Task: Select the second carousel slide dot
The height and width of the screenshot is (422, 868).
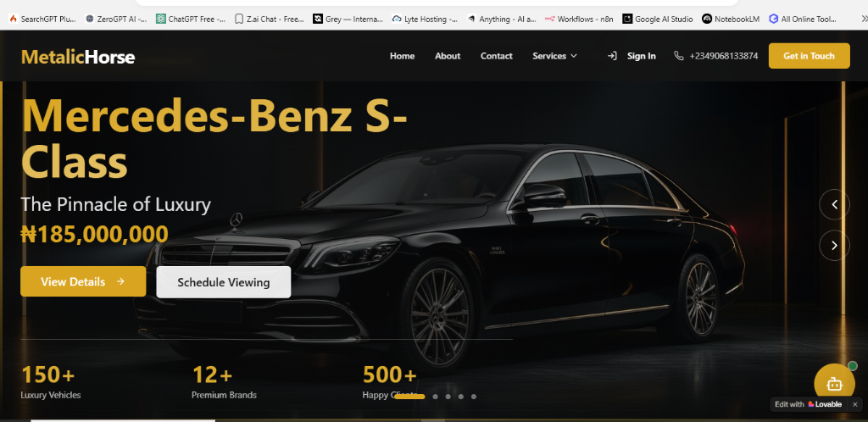Action: click(x=435, y=397)
